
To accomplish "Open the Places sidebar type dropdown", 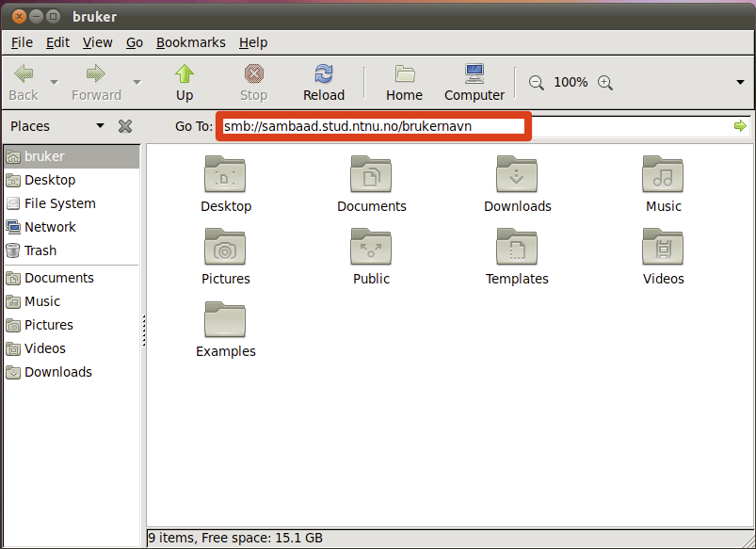I will click(x=100, y=126).
